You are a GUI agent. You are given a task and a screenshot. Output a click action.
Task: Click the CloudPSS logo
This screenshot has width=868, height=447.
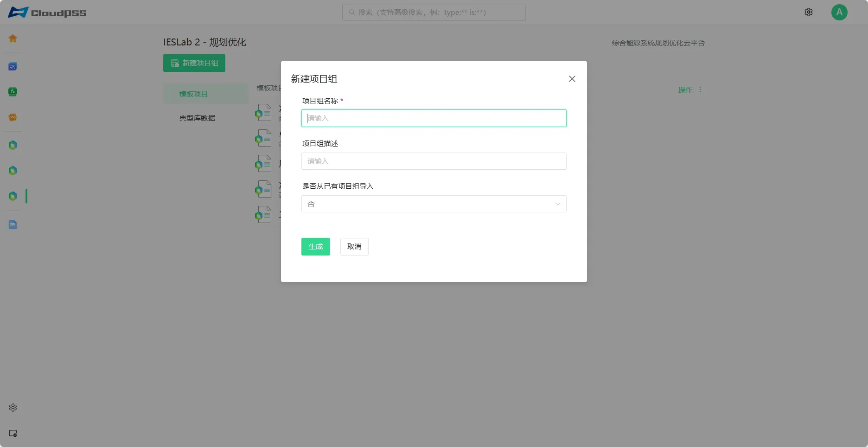coord(47,13)
